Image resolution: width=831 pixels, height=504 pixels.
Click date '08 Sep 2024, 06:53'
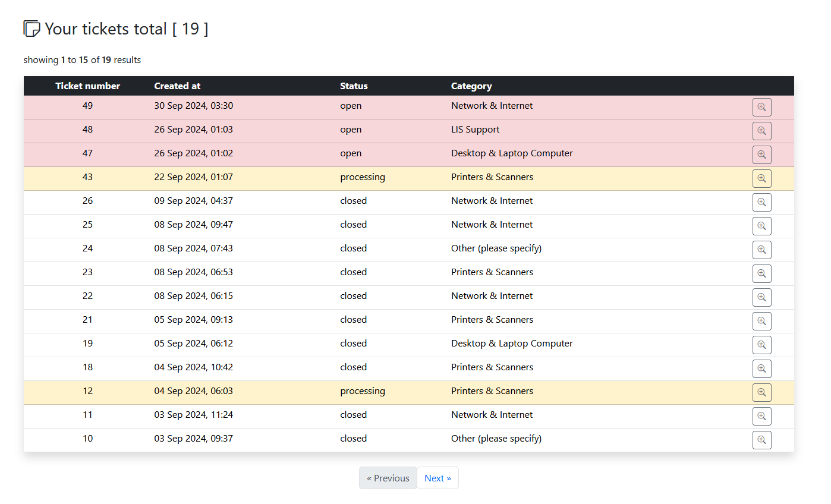click(194, 272)
